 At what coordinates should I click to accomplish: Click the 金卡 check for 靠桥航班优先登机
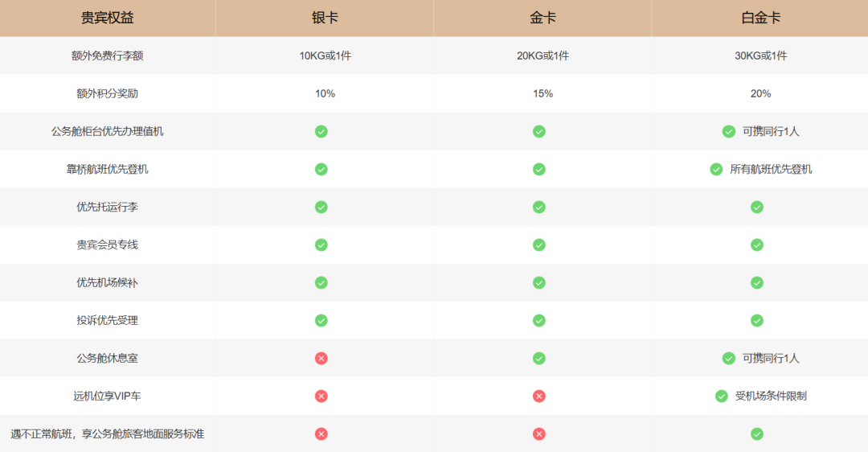click(x=539, y=169)
